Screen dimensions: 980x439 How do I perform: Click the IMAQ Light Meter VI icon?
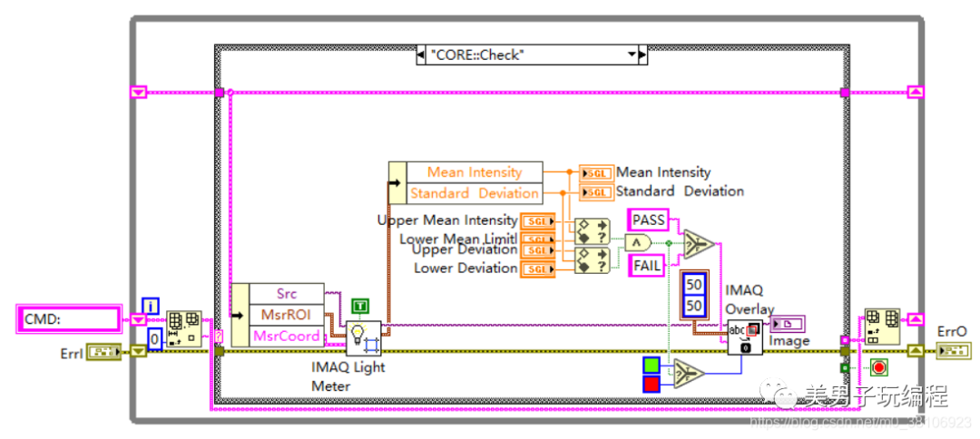[363, 337]
